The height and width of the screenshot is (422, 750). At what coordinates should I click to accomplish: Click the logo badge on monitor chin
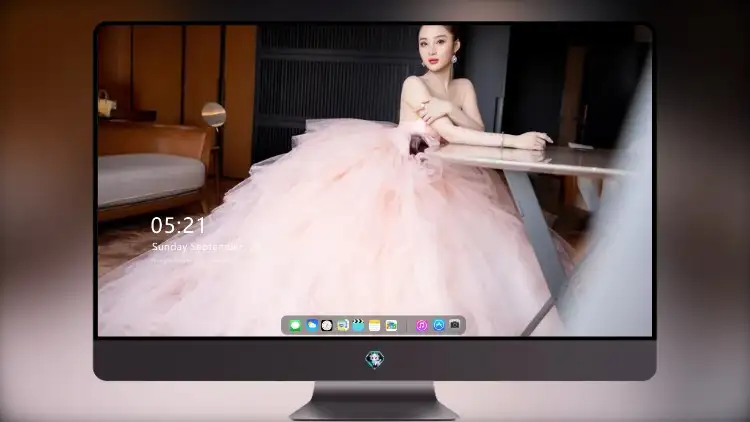(x=375, y=359)
